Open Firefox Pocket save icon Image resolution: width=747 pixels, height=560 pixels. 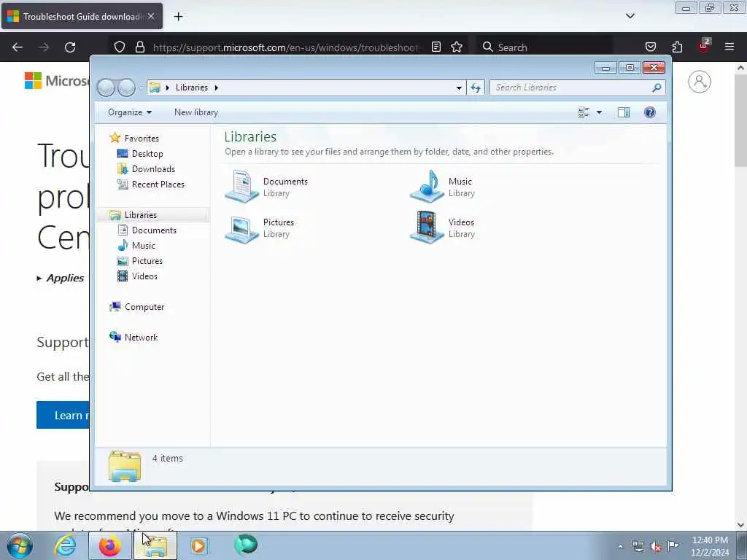pos(650,47)
